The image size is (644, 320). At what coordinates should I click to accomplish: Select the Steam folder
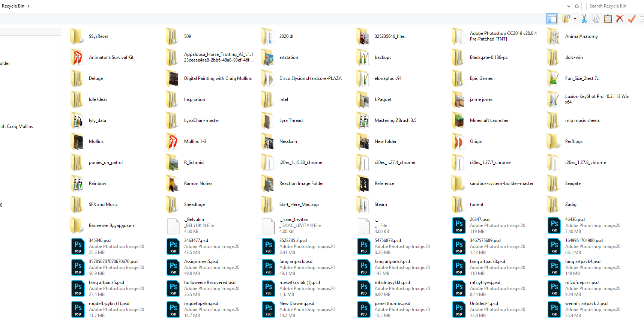click(380, 204)
